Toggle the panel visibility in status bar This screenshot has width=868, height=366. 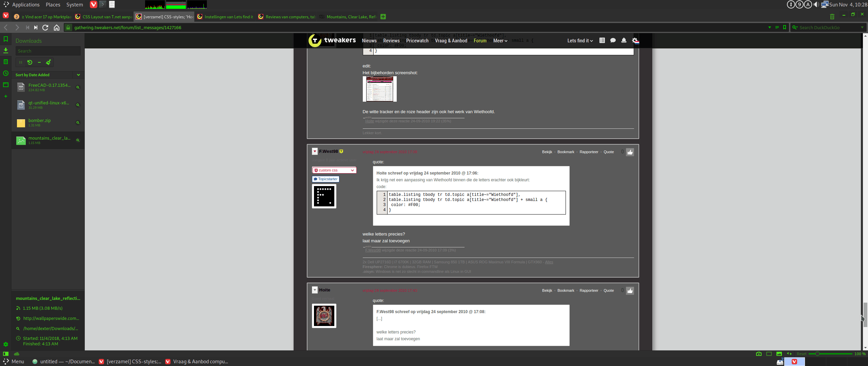[x=6, y=354]
